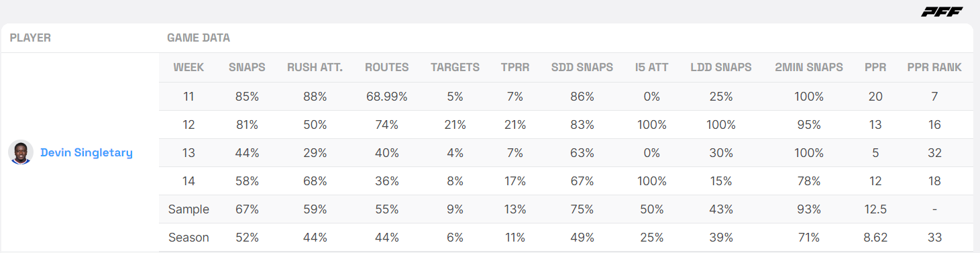Screen dimensions: 980x253
Task: Click the PPR RANK column header
Action: click(934, 67)
